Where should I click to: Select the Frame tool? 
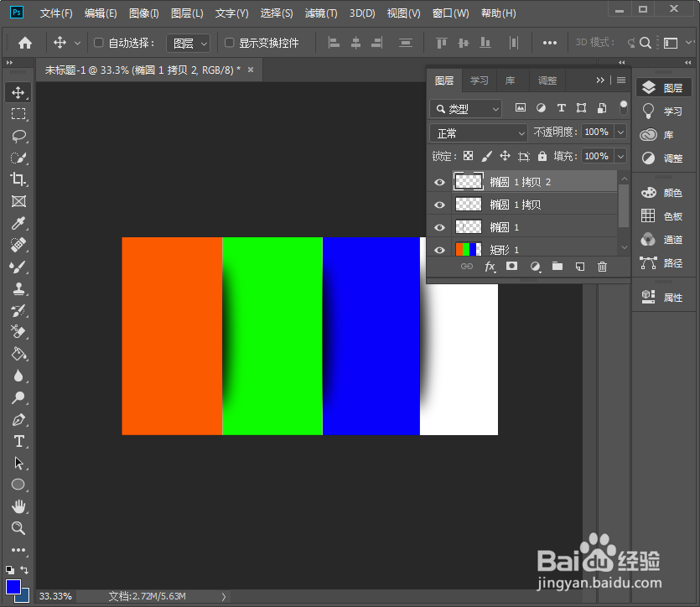pyautogui.click(x=18, y=201)
